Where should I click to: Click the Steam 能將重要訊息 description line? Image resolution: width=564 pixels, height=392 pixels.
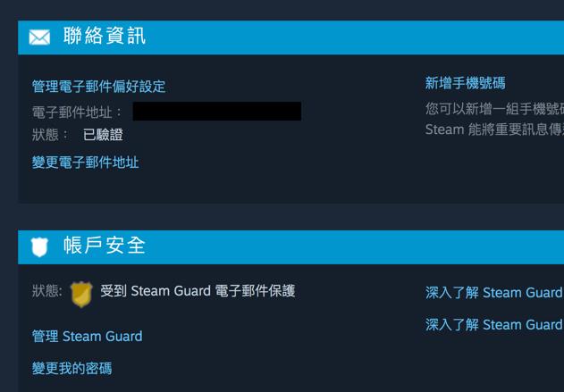point(494,129)
